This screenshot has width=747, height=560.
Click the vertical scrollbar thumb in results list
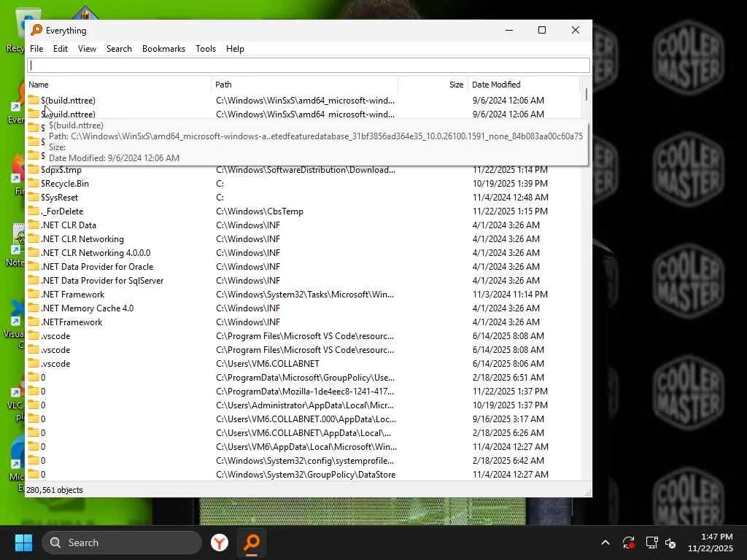click(x=586, y=94)
